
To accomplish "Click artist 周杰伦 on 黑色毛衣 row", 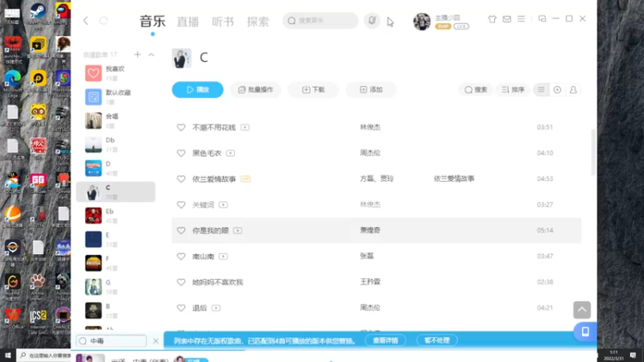I will pyautogui.click(x=370, y=153).
